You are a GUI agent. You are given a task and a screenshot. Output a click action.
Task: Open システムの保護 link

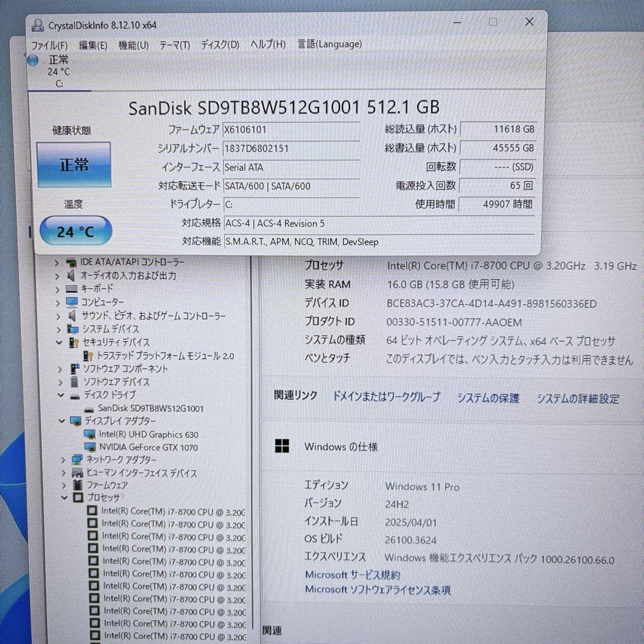point(488,398)
